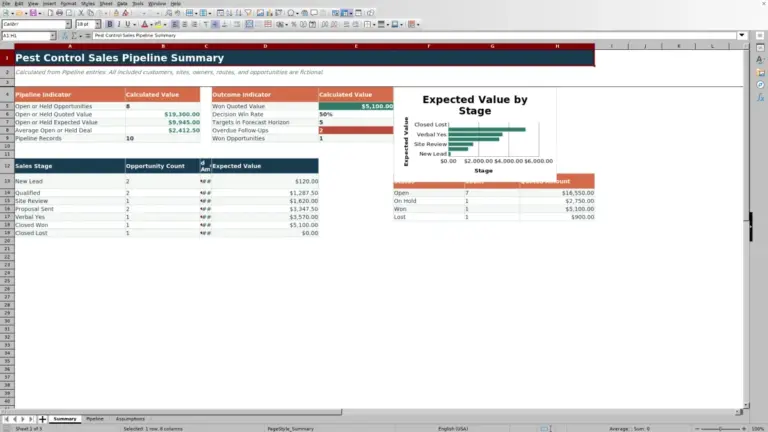The width and height of the screenshot is (768, 432).
Task: Open the Sheet menu
Action: click(x=106, y=3)
